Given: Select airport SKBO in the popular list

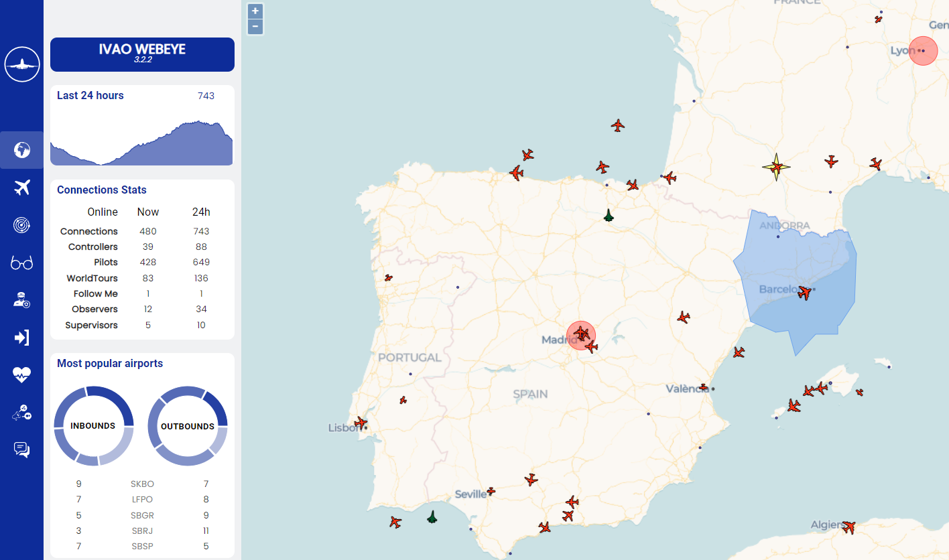Looking at the screenshot, I should pyautogui.click(x=142, y=484).
